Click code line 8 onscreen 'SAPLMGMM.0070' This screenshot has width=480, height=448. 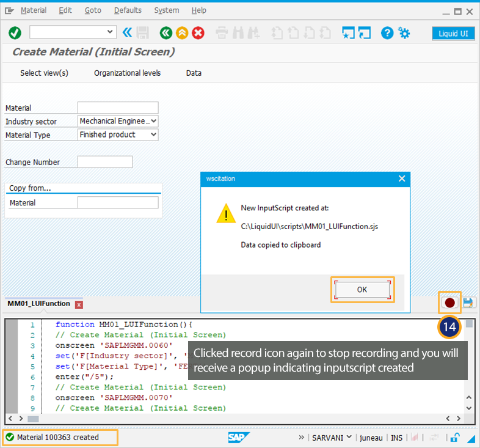(114, 397)
